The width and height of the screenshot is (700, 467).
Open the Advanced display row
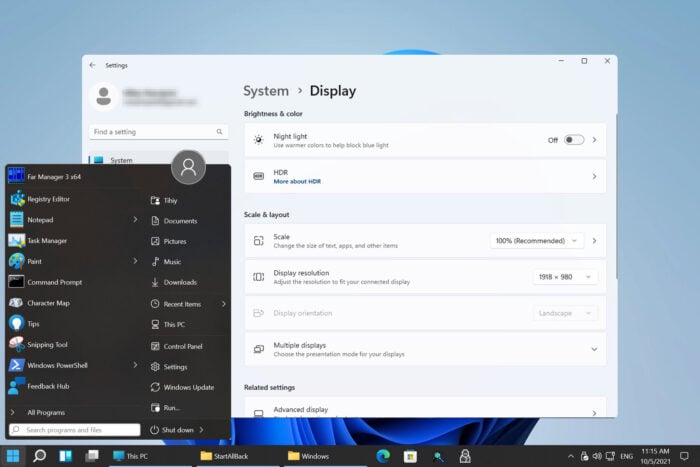point(425,409)
